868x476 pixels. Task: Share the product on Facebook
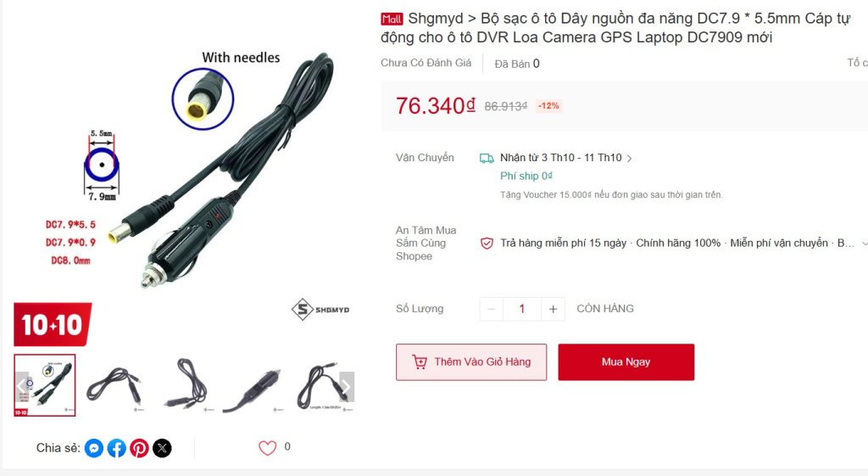pyautogui.click(x=117, y=448)
